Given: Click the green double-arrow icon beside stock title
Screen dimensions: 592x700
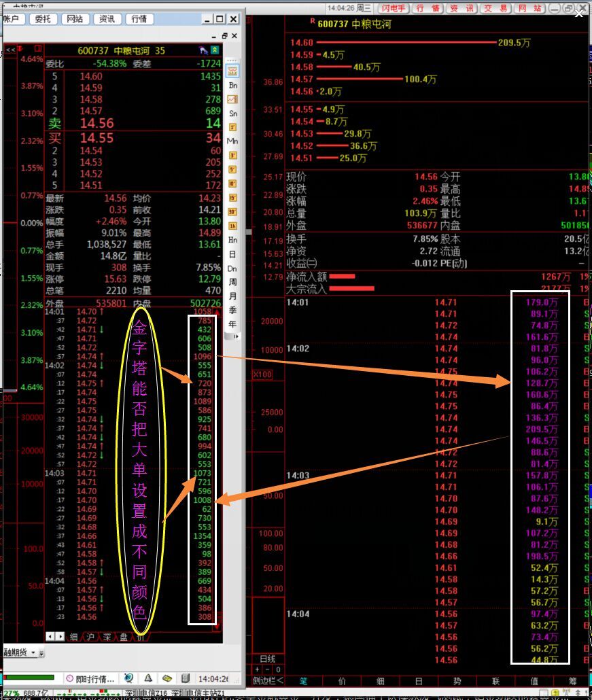Looking at the screenshot, I should point(215,50).
